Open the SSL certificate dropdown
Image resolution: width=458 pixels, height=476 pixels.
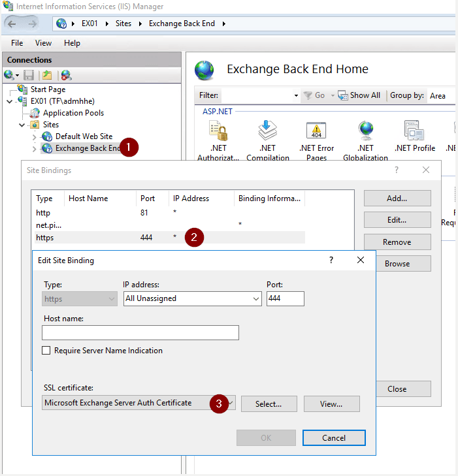tap(139, 403)
